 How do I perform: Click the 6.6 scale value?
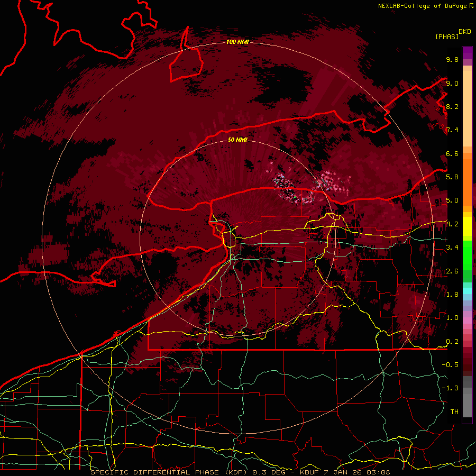tap(452, 153)
